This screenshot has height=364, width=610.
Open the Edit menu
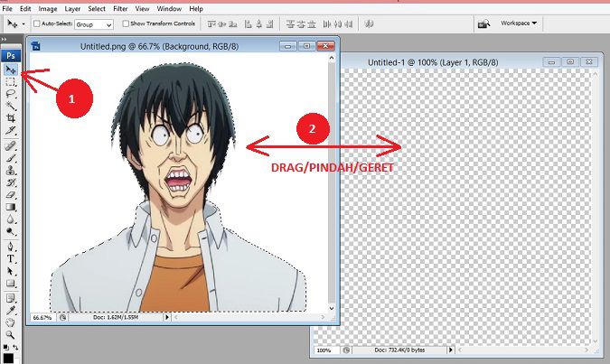[25, 8]
